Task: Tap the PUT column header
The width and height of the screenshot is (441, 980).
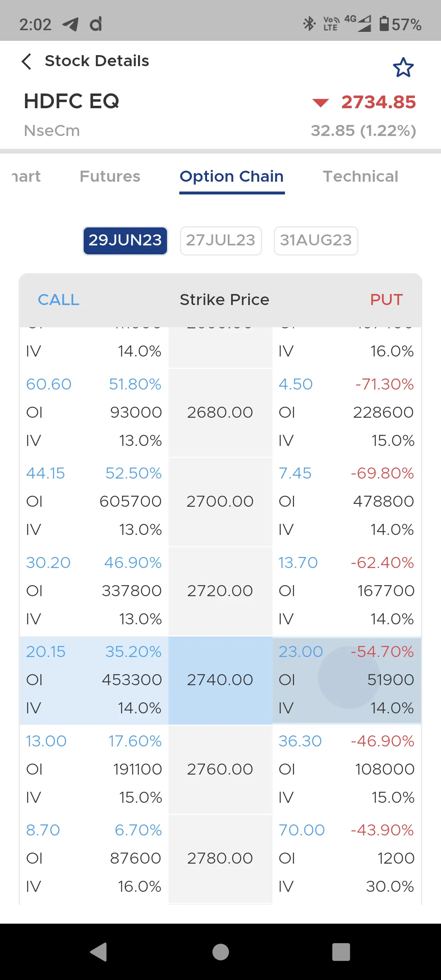Action: [386, 300]
